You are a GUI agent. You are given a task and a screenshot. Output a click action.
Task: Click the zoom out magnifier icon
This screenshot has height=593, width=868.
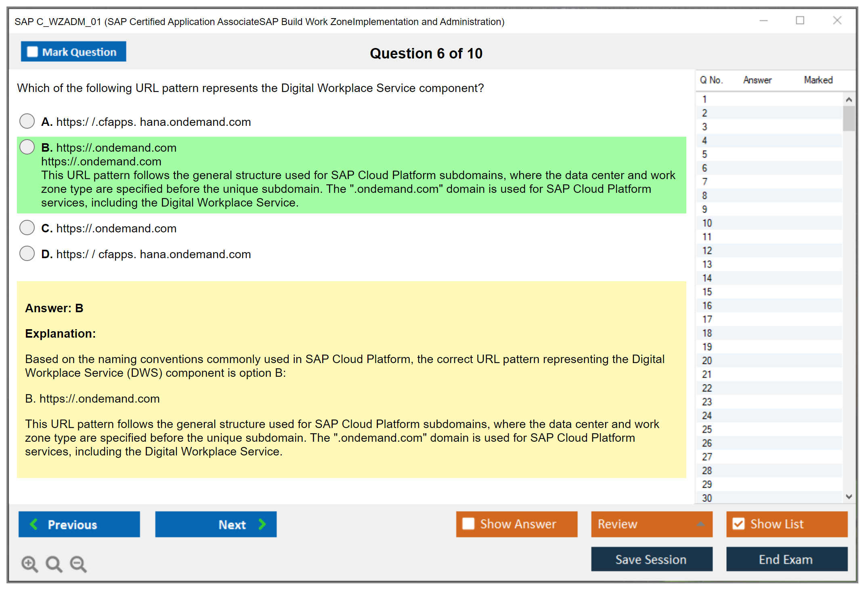(78, 564)
